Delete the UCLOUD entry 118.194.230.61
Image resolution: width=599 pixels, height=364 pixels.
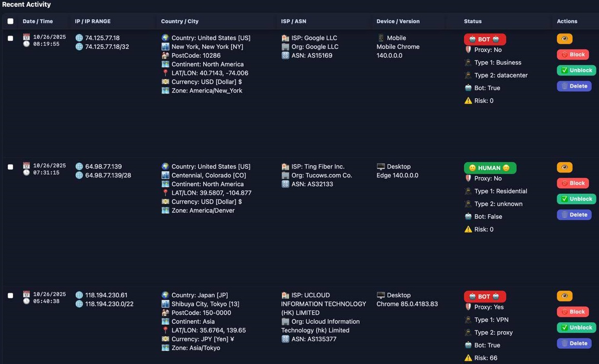[x=574, y=343]
